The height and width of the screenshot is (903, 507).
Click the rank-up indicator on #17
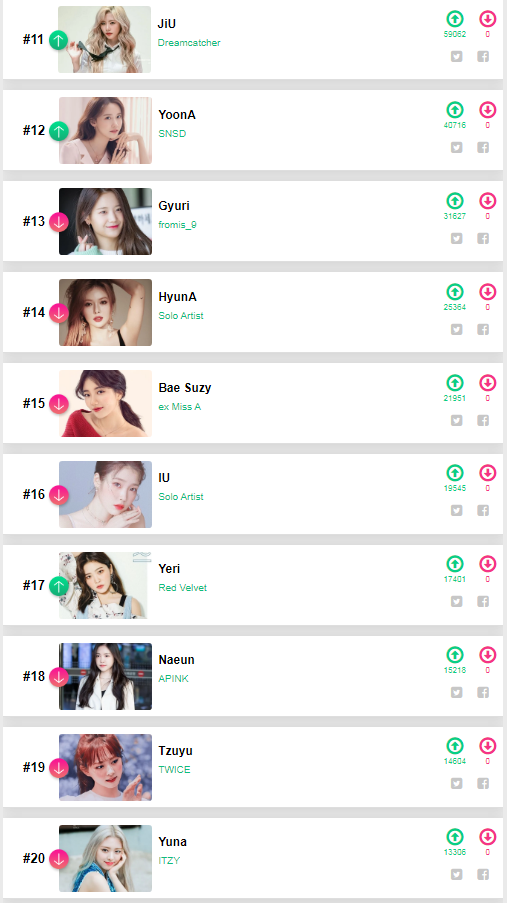pyautogui.click(x=59, y=586)
